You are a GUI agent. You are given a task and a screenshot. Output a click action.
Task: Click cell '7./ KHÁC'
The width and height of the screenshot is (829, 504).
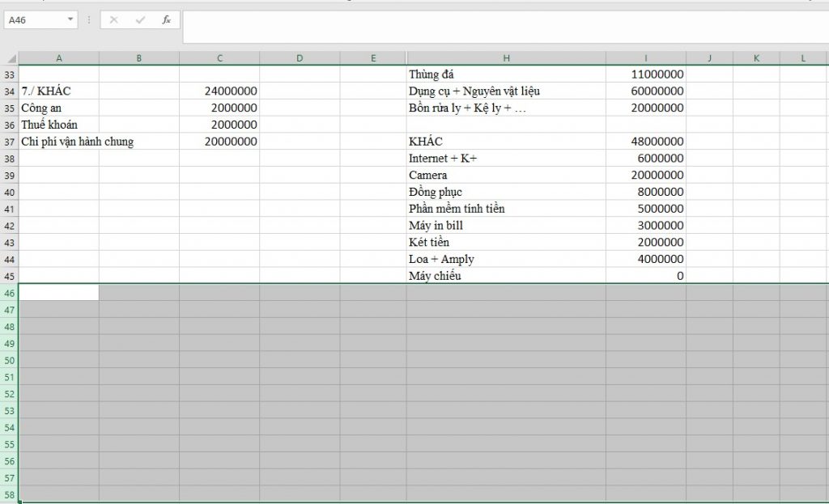click(x=58, y=91)
